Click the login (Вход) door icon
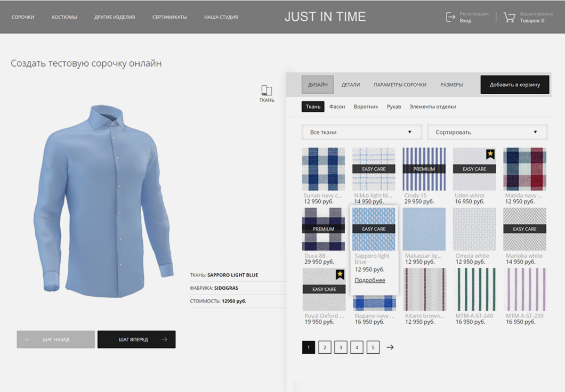Screen dimensions: 565x392 [450, 17]
